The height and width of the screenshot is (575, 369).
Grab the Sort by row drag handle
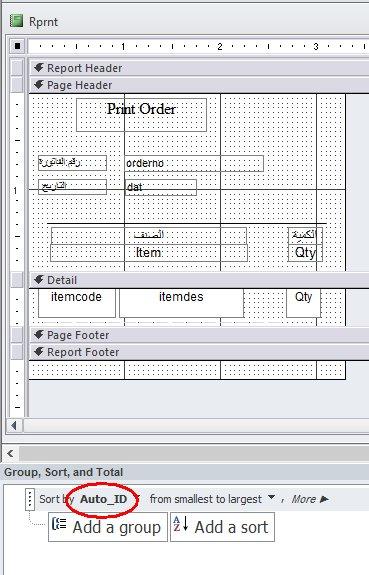point(30,499)
